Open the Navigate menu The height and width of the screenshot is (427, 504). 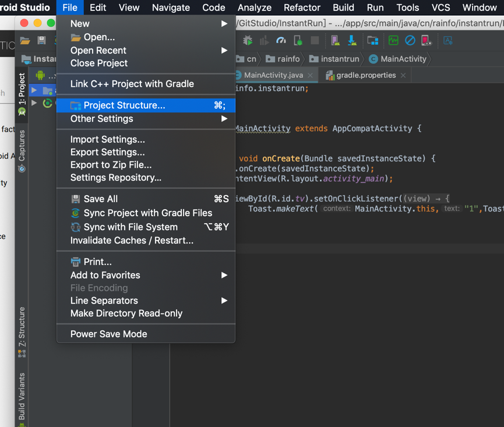pyautogui.click(x=171, y=8)
